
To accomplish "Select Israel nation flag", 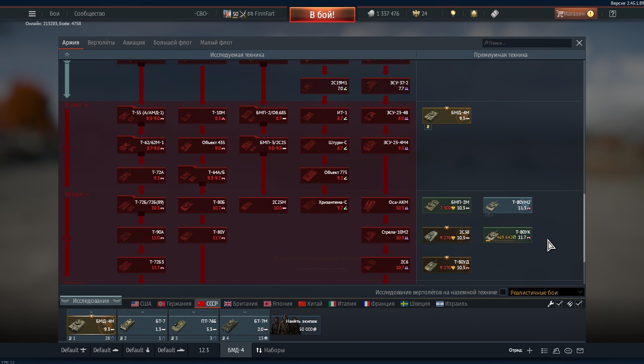I will click(x=452, y=304).
